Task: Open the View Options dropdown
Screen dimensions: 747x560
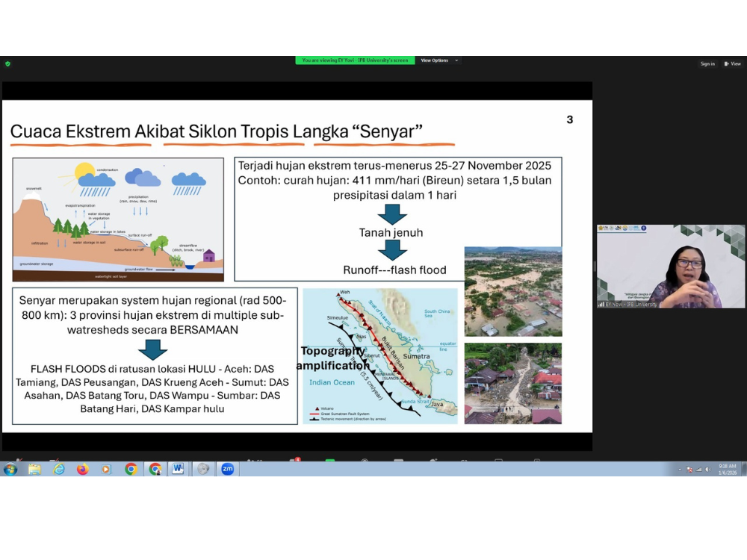Action: click(433, 60)
